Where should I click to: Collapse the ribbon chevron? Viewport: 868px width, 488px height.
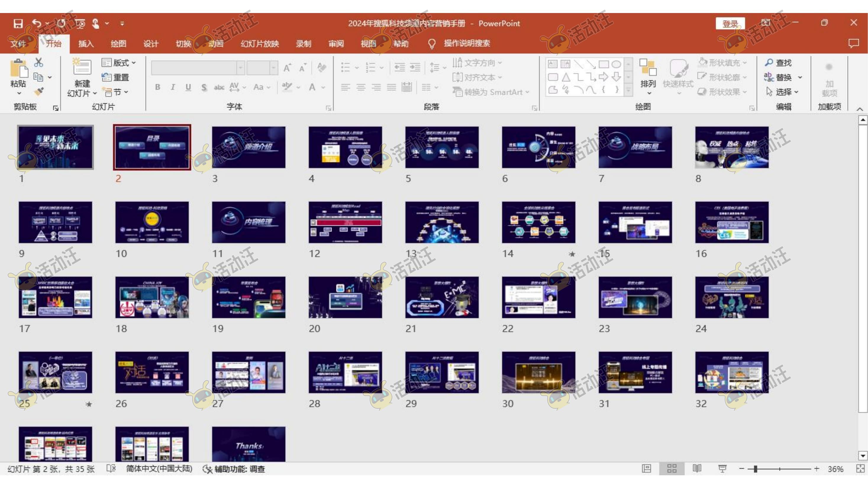pos(860,109)
